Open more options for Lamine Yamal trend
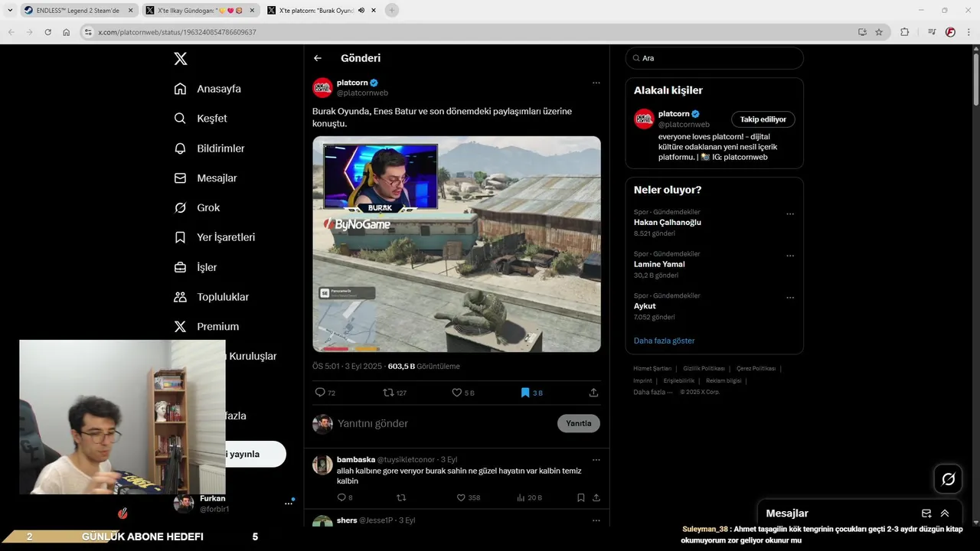Screen dimensions: 980x551 pos(790,256)
